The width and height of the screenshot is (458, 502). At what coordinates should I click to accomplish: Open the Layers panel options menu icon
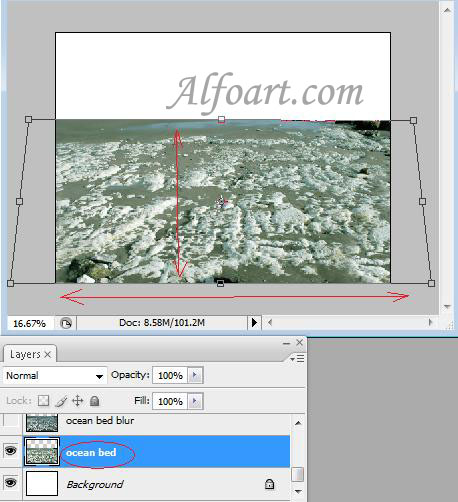[297, 358]
